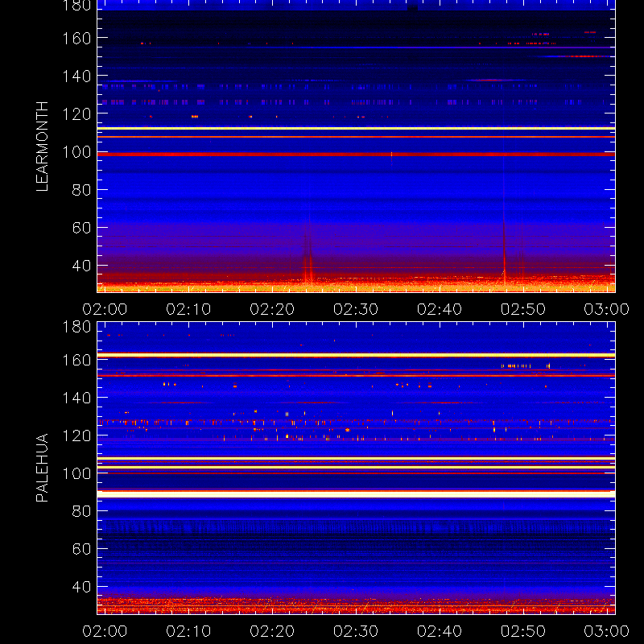
Task: Click 02:00 time label under Learmonth plot
Action: pyautogui.click(x=105, y=309)
